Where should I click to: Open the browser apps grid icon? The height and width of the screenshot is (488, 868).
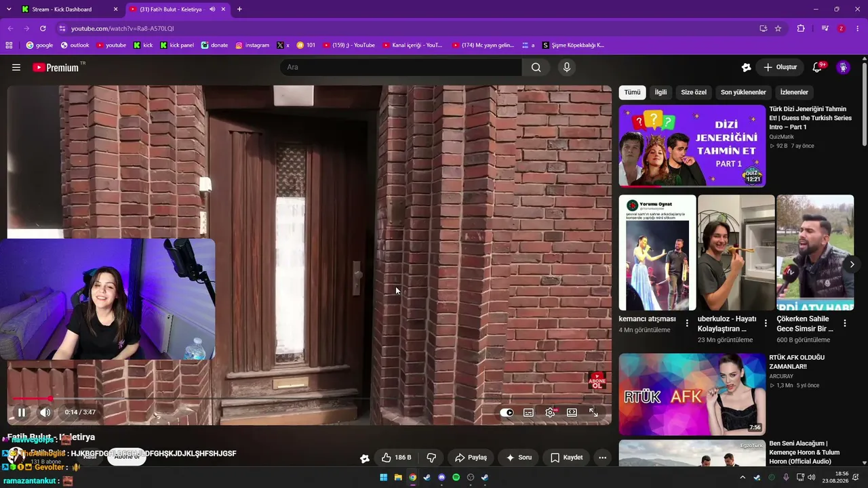pos(9,45)
